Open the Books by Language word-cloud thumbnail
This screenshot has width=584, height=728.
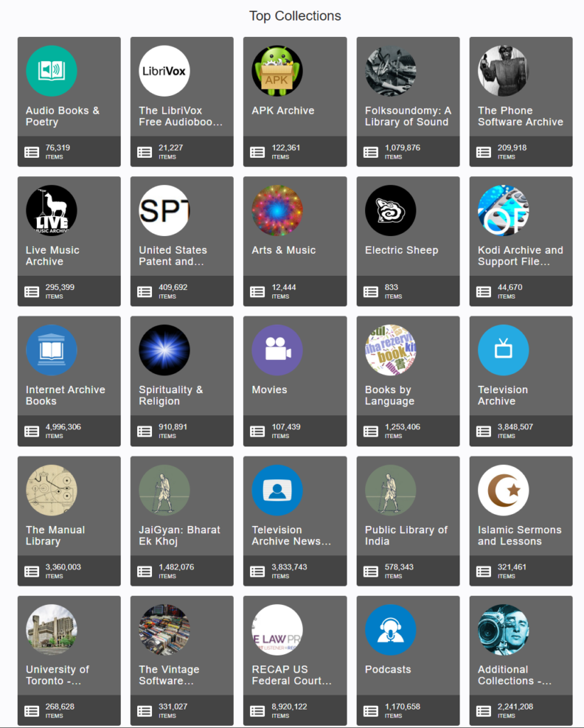pos(391,350)
